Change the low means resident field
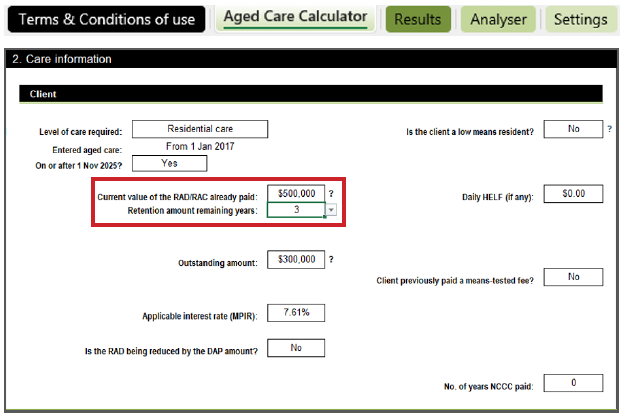 click(574, 129)
